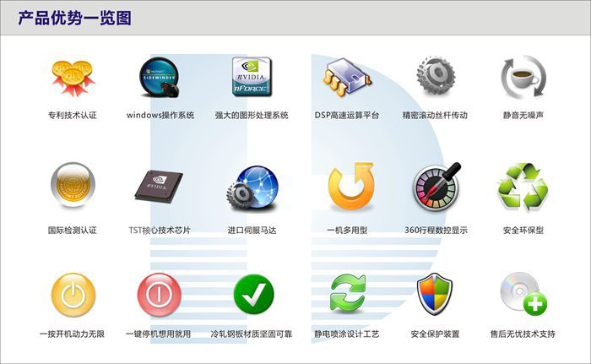This screenshot has height=364, width=591.
Task: Click the disc with green plus icon
Action: [523, 295]
